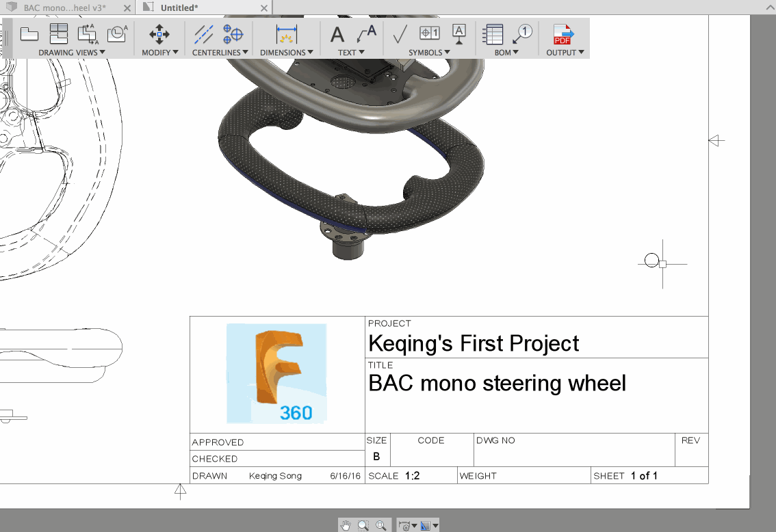Close the BAC mono...heel v3 tab
Image resolution: width=776 pixels, height=532 pixels.
[127, 8]
